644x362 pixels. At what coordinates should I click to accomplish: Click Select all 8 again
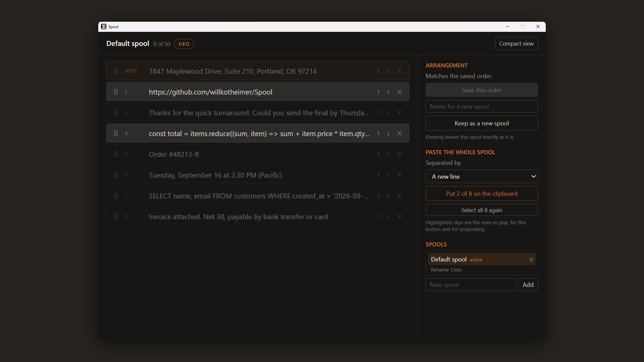(482, 210)
